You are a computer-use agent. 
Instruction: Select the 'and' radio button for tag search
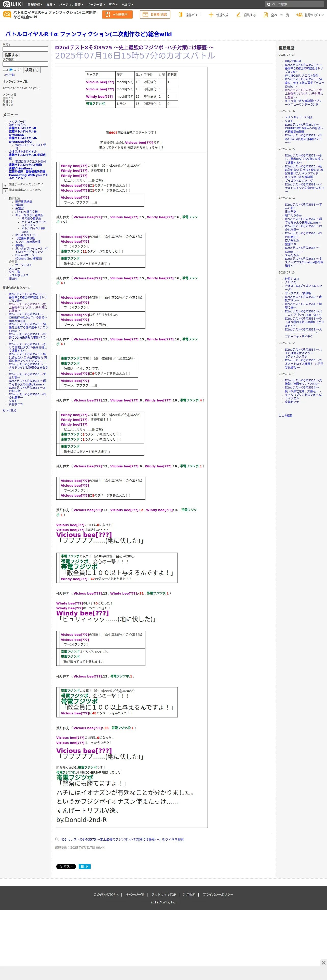point(11,70)
